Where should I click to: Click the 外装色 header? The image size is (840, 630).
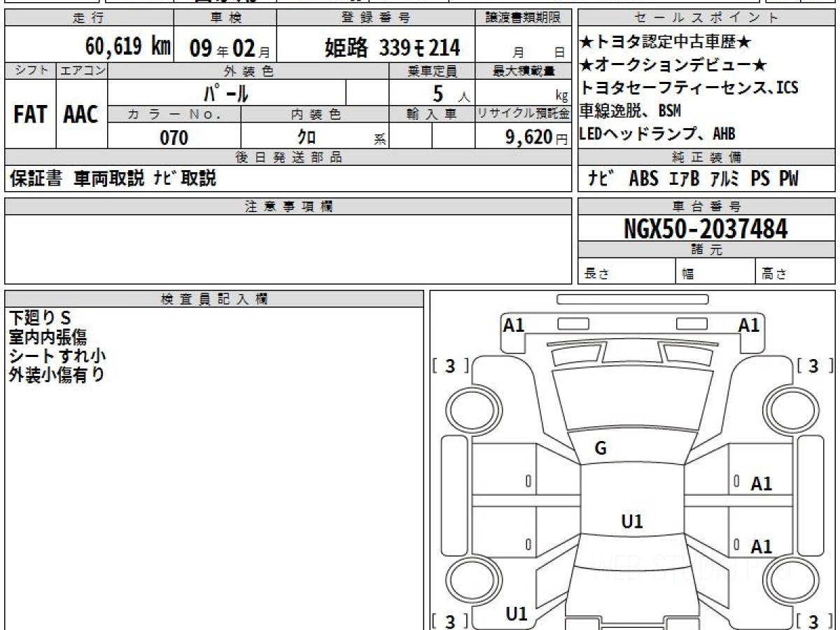(x=248, y=71)
